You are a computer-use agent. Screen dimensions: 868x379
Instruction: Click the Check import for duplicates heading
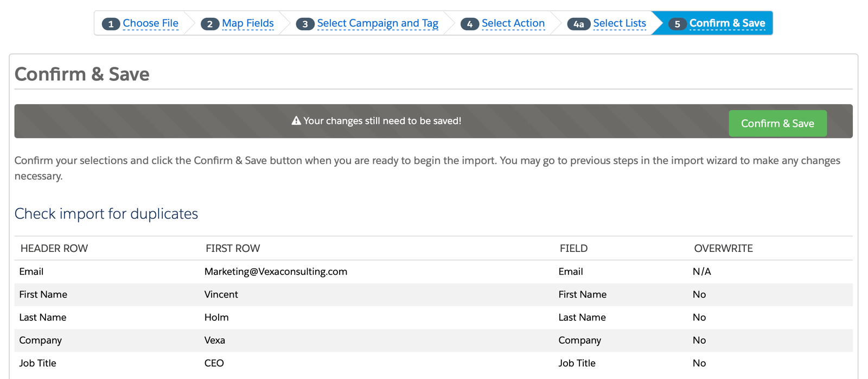coord(106,213)
